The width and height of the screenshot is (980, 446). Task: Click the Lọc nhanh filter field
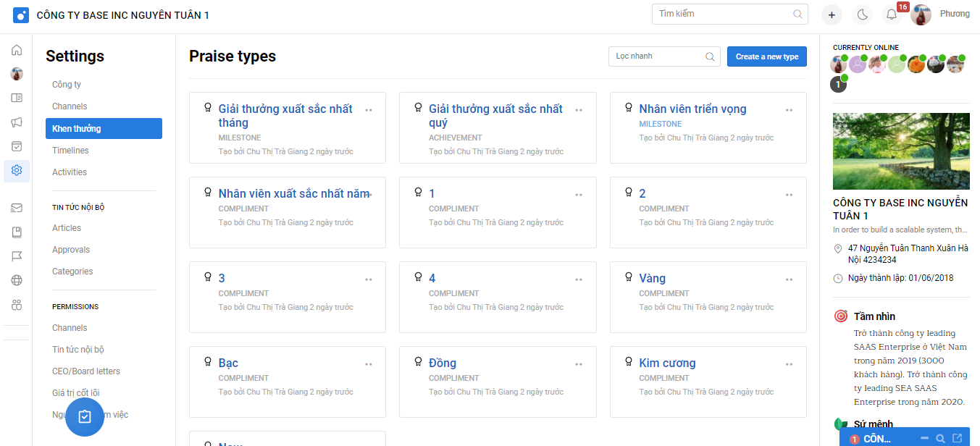[664, 56]
